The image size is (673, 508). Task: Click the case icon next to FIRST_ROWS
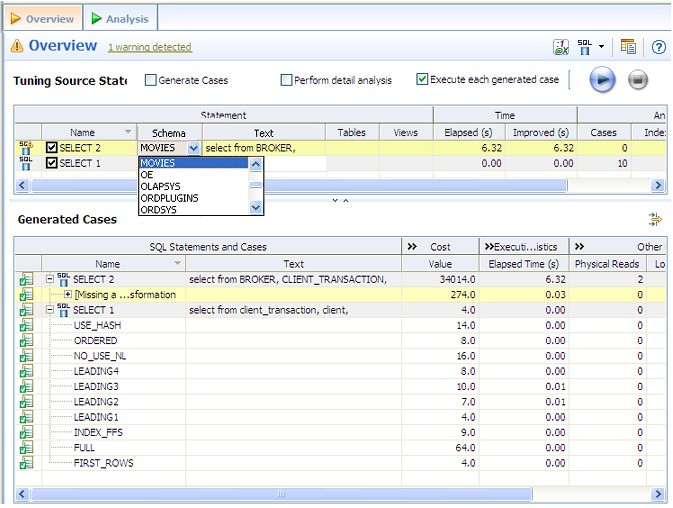[x=25, y=463]
